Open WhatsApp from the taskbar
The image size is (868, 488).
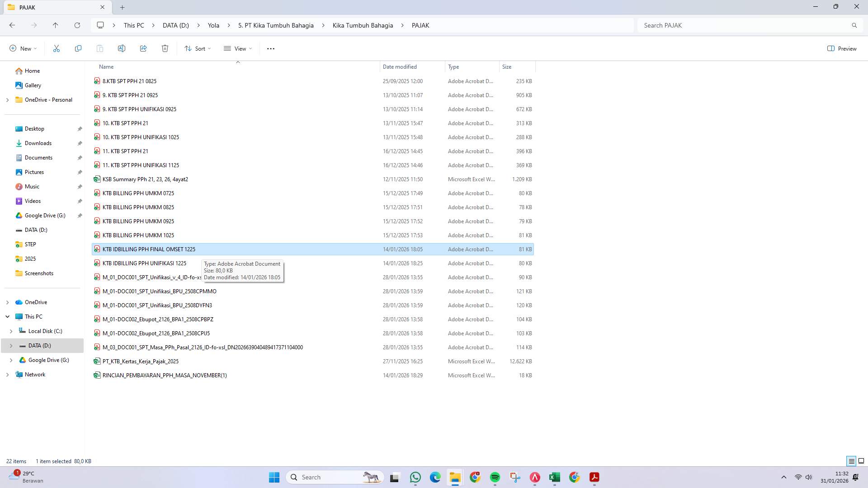pos(415,477)
